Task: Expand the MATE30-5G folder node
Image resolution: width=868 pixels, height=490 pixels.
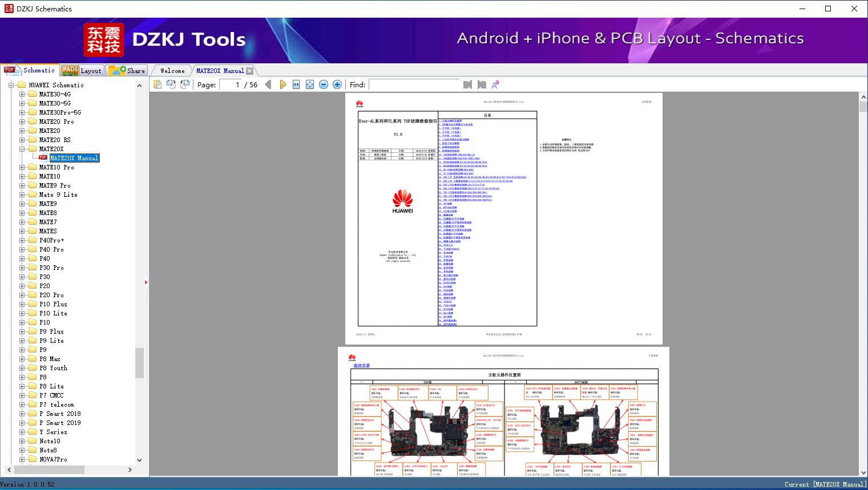Action: point(22,103)
